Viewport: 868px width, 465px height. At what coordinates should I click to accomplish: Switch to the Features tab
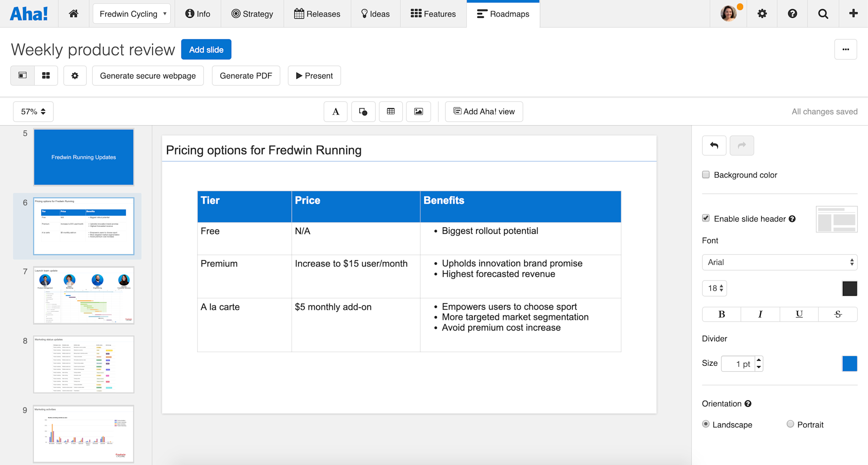coord(433,13)
